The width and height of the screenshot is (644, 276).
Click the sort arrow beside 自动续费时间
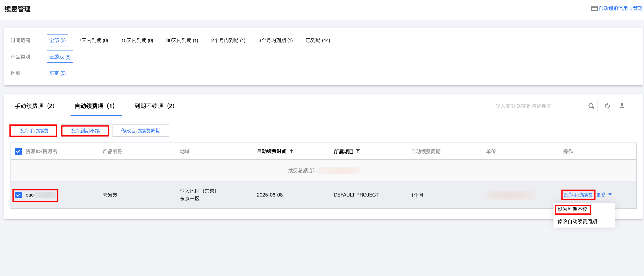291,151
